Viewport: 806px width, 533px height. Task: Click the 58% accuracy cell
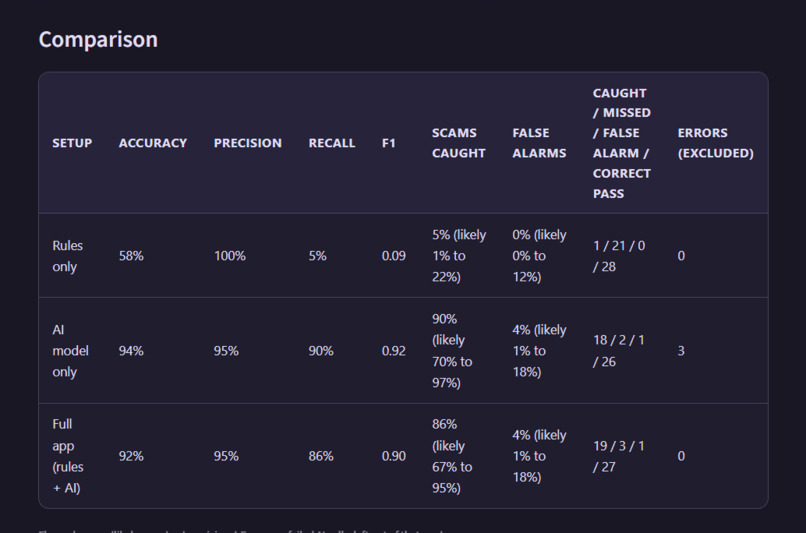click(131, 256)
